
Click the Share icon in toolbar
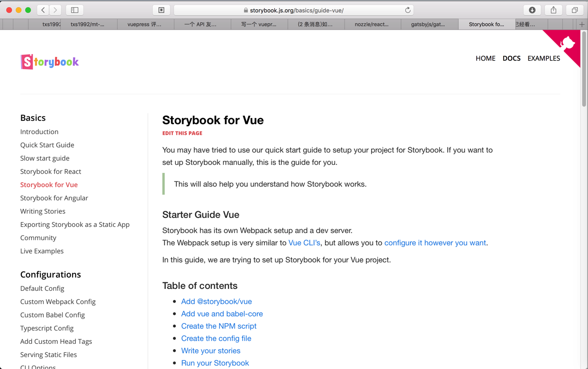[553, 10]
